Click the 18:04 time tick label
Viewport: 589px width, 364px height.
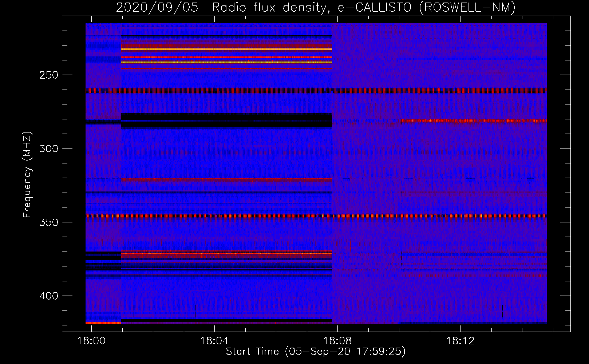[x=214, y=341]
